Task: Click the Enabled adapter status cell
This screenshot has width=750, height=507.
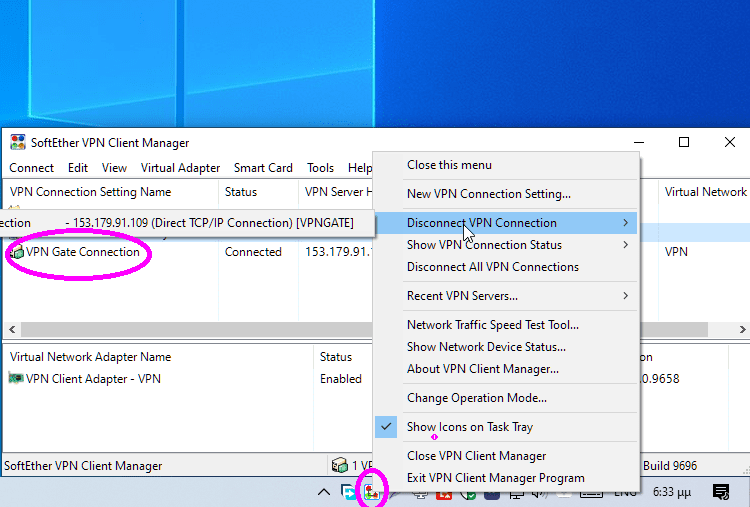Action: pyautogui.click(x=341, y=379)
